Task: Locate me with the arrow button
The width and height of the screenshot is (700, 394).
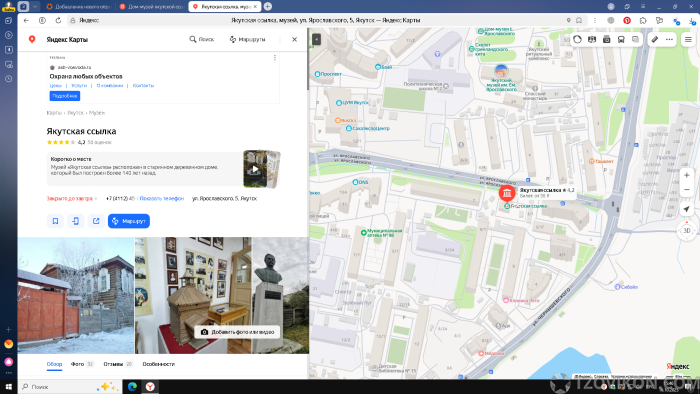Action: (x=687, y=209)
